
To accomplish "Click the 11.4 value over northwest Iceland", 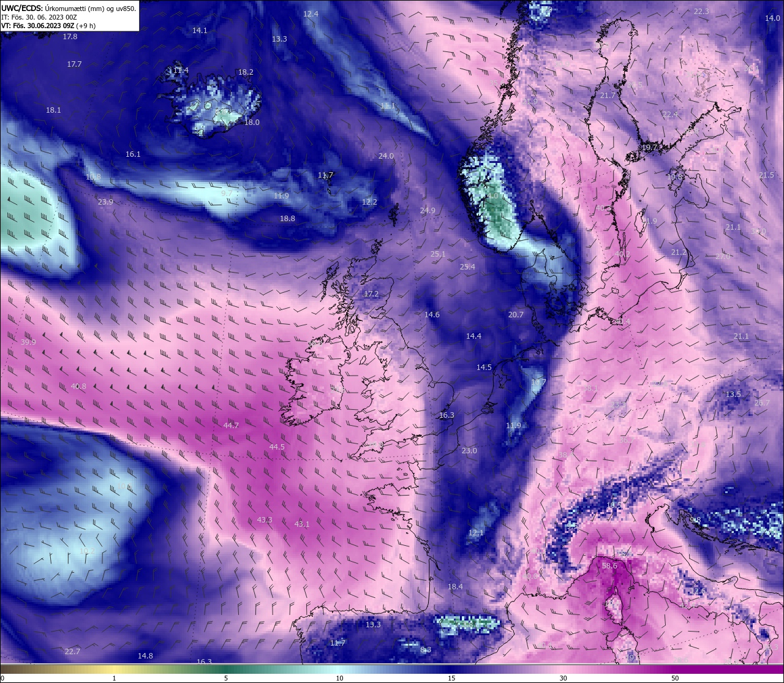I will pos(181,71).
